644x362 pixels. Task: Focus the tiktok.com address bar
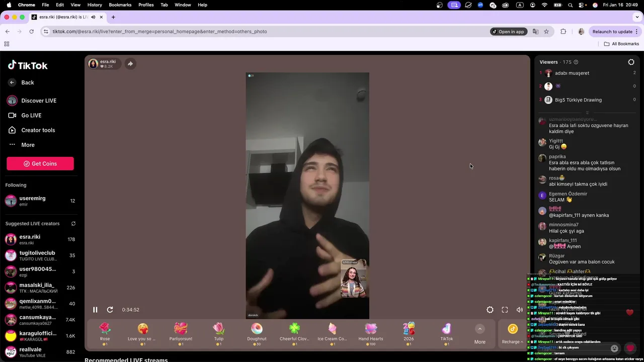267,32
